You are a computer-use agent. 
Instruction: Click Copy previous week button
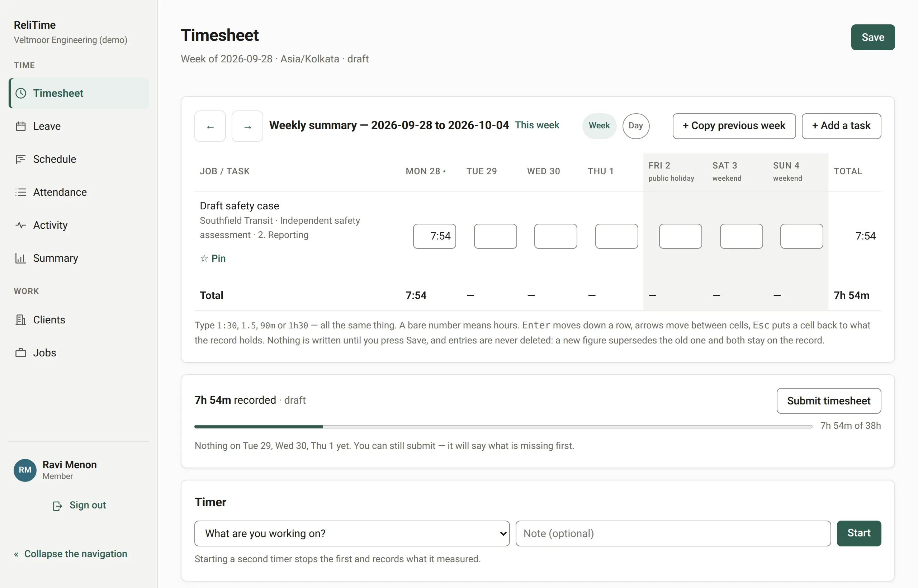tap(734, 125)
